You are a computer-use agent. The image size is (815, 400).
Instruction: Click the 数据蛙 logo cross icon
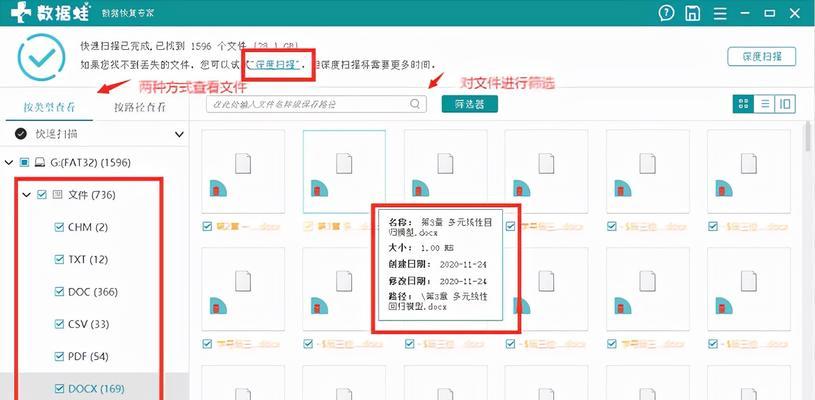(x=21, y=11)
